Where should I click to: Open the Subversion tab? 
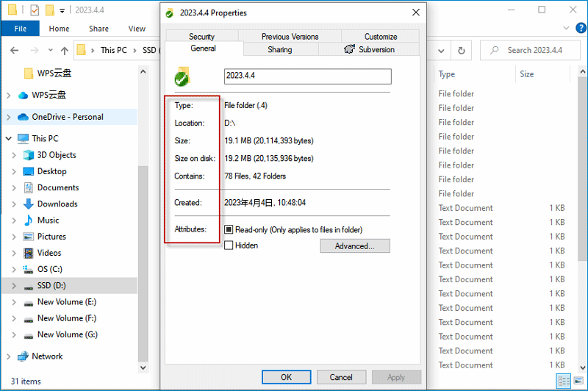[x=370, y=49]
